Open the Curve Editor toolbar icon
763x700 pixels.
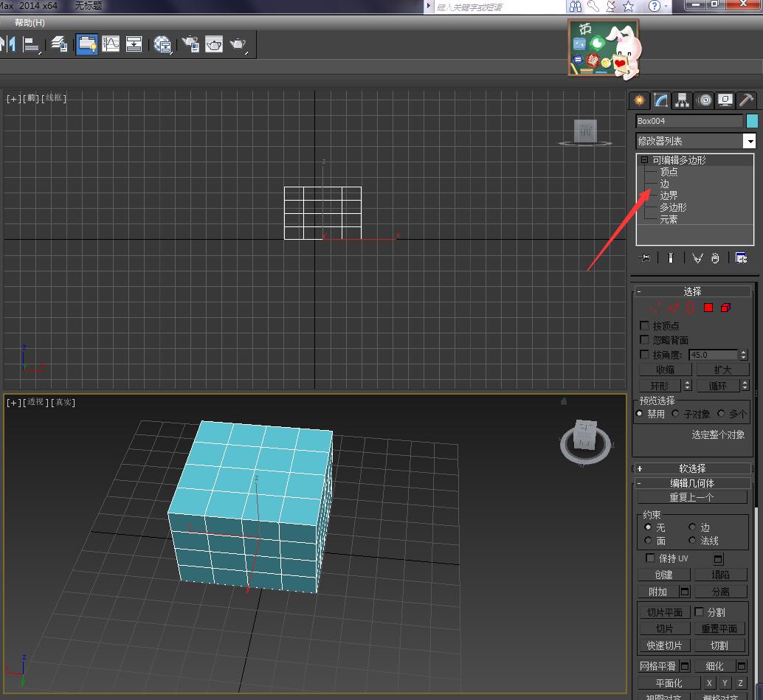click(110, 44)
